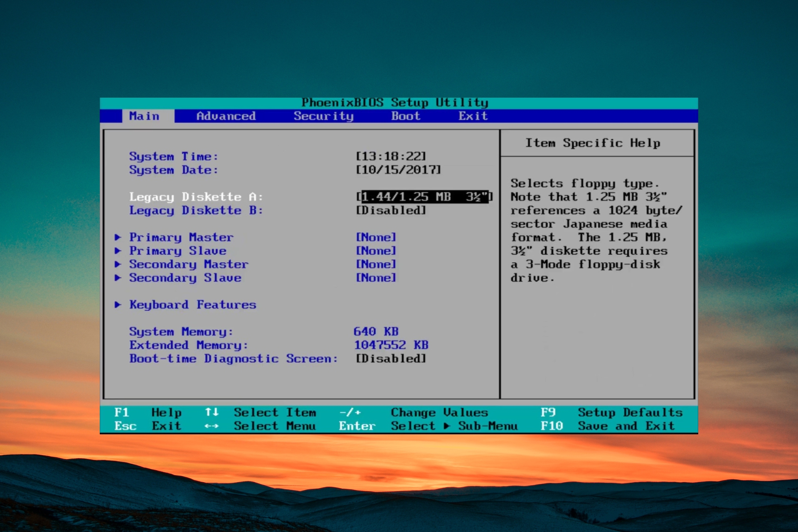This screenshot has height=532, width=798.
Task: Click the Extended Memory label
Action: 188,345
